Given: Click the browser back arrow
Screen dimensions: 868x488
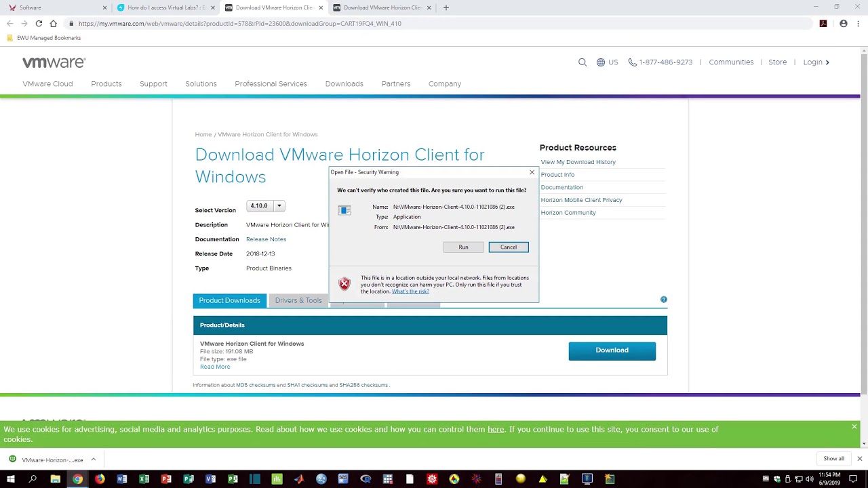Looking at the screenshot, I should point(9,24).
